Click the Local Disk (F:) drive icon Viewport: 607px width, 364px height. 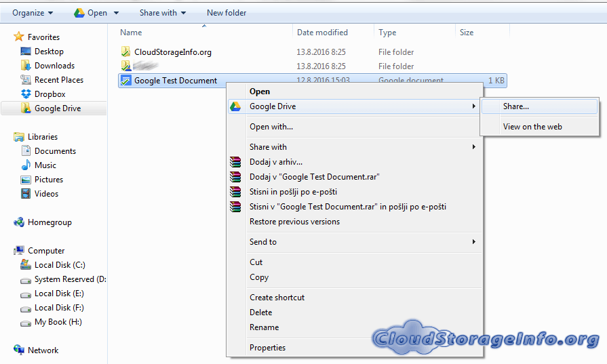coord(26,308)
